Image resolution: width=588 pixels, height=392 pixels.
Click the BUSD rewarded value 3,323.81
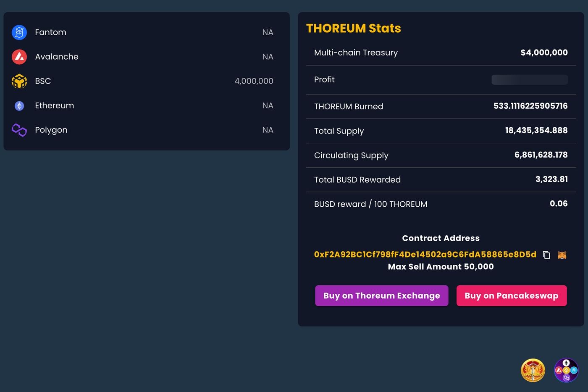[552, 179]
